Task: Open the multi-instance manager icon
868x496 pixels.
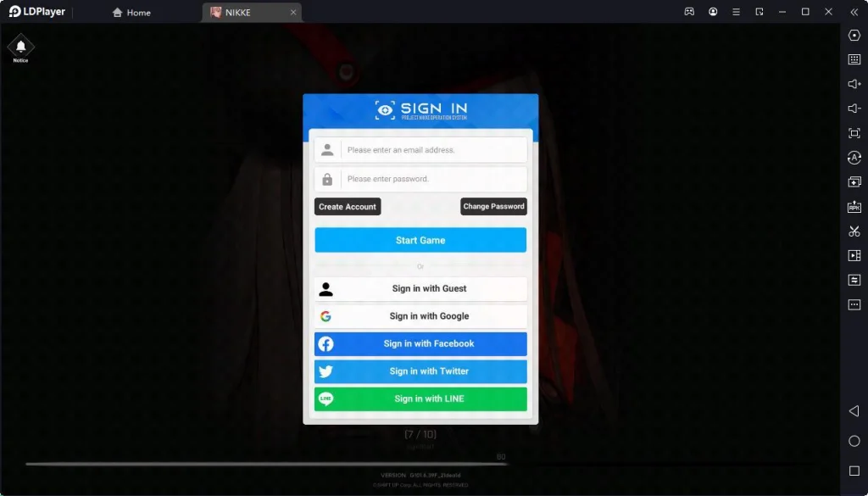Action: point(854,182)
